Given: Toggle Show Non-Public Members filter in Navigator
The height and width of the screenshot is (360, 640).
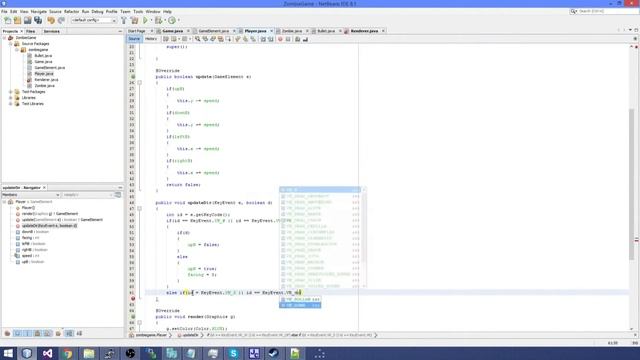Looking at the screenshot, I should [x=38, y=333].
